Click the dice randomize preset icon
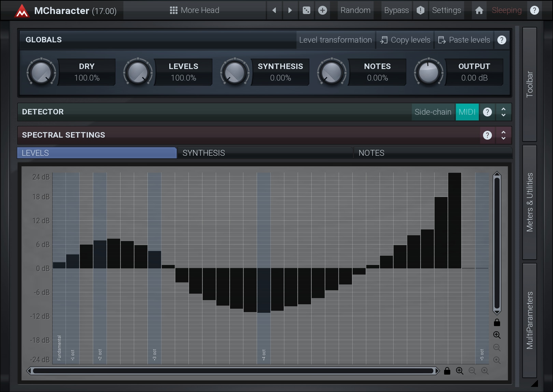 pos(306,10)
